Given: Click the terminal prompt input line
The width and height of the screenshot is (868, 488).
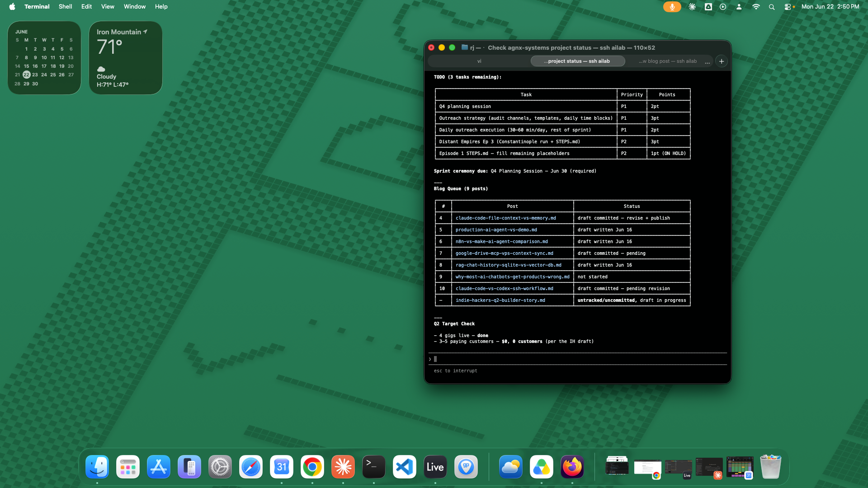Looking at the screenshot, I should coord(577,359).
